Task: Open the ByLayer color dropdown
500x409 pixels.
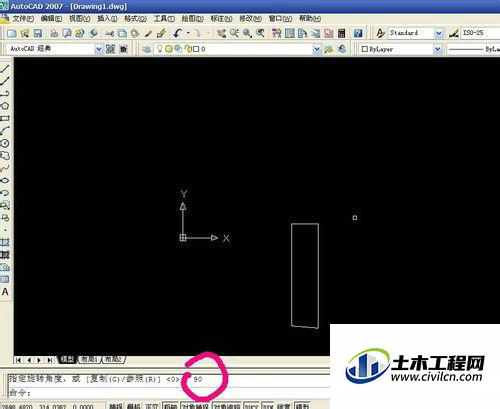Action: click(x=437, y=49)
